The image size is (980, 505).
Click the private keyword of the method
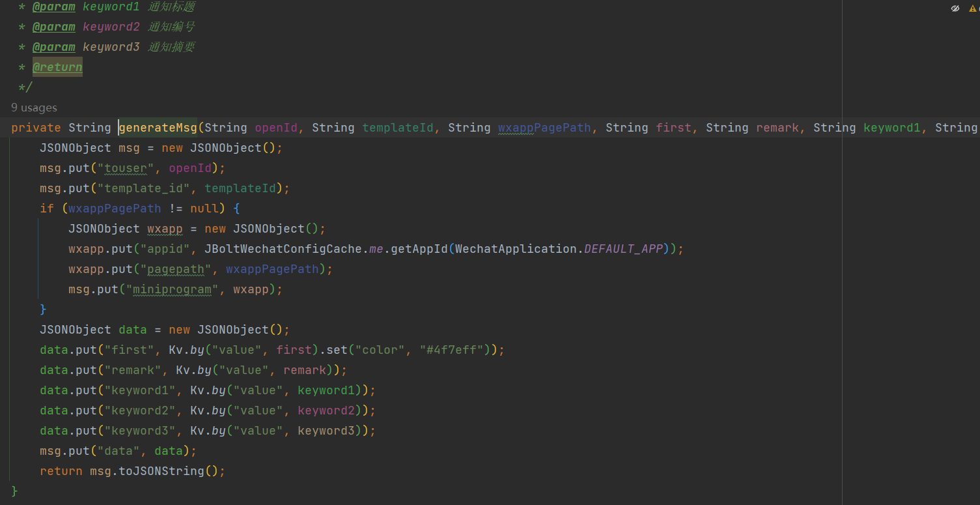[36, 128]
